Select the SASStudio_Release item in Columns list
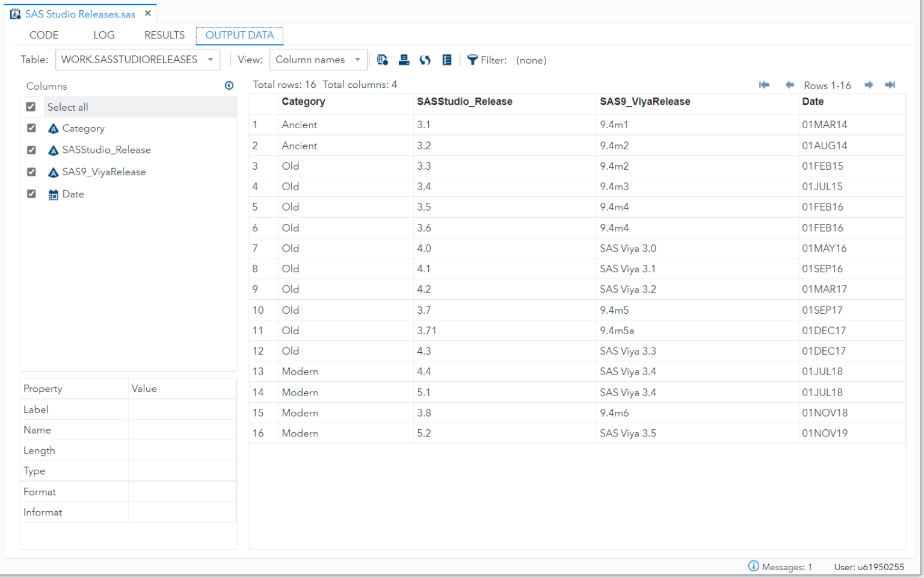This screenshot has width=924, height=578. coord(106,150)
